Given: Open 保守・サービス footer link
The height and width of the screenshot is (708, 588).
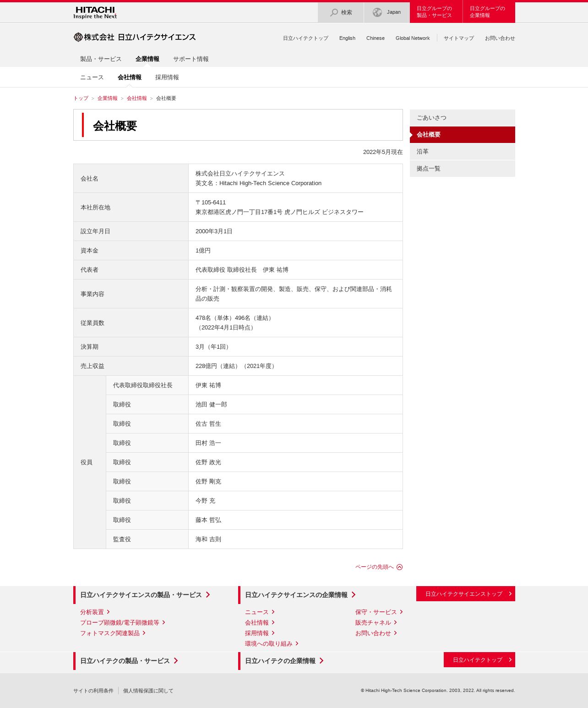Looking at the screenshot, I should coord(379,612).
